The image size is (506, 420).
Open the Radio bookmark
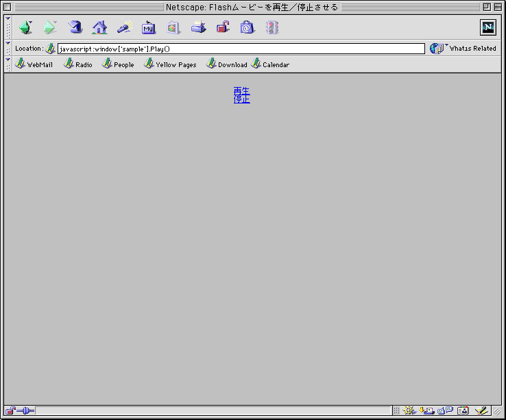point(78,64)
